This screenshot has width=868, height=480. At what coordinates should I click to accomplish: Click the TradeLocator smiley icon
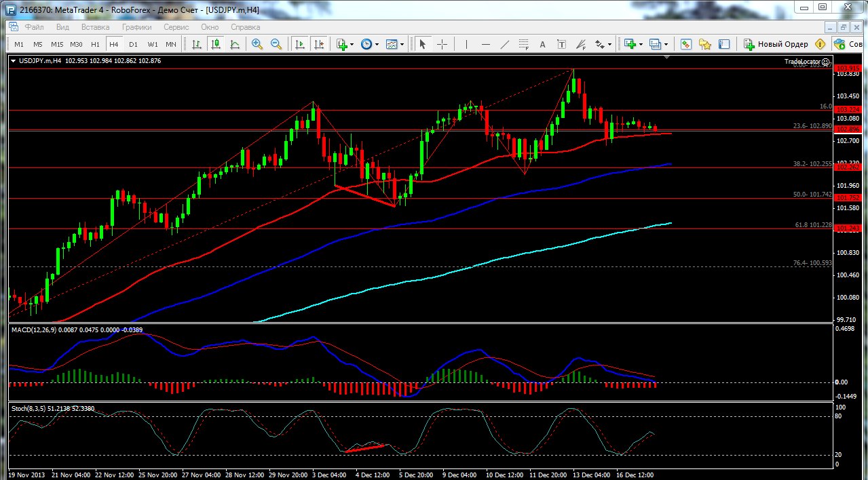[826, 61]
